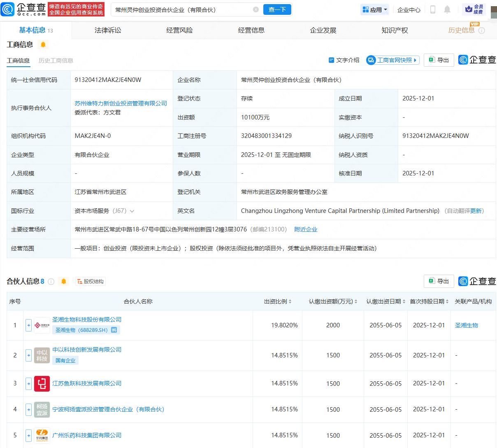Viewport: 497px width, 448px height.
Task: Open the mobile phone app icon
Action: [432, 9]
